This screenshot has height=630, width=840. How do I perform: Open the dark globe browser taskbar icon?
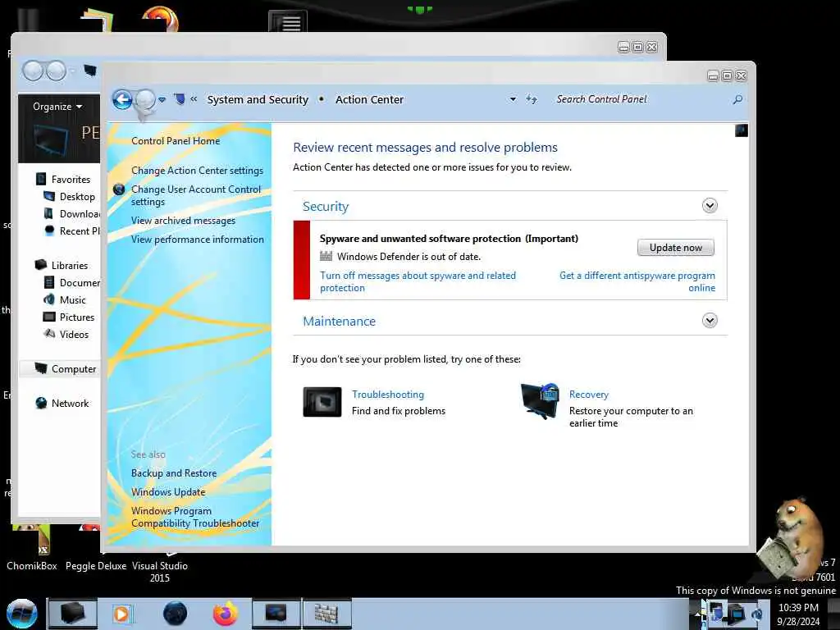pos(175,614)
